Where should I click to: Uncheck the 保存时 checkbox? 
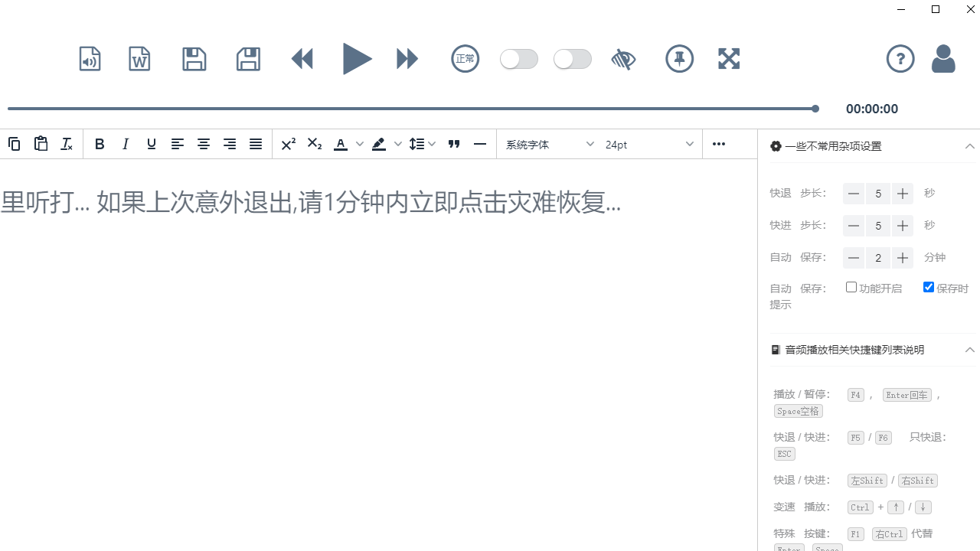pos(928,286)
